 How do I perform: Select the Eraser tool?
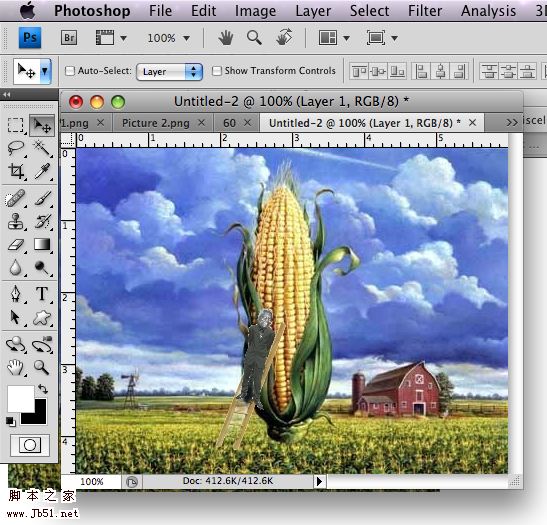pyautogui.click(x=15, y=245)
